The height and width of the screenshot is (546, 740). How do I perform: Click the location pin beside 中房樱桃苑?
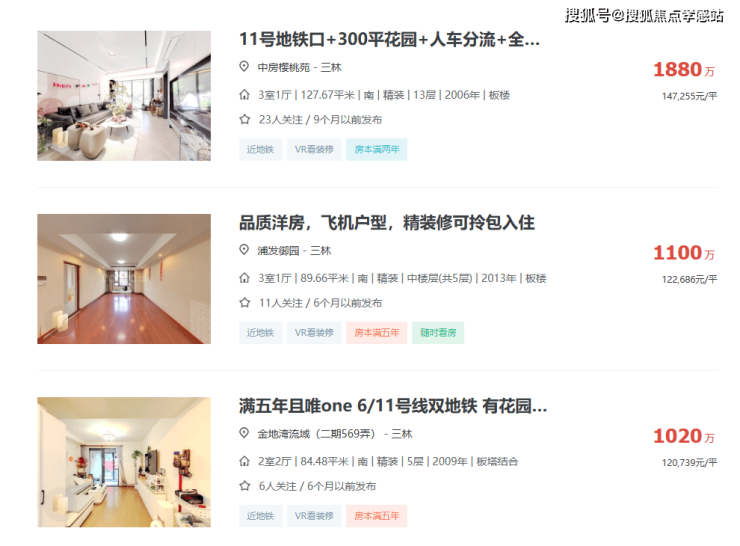[244, 67]
